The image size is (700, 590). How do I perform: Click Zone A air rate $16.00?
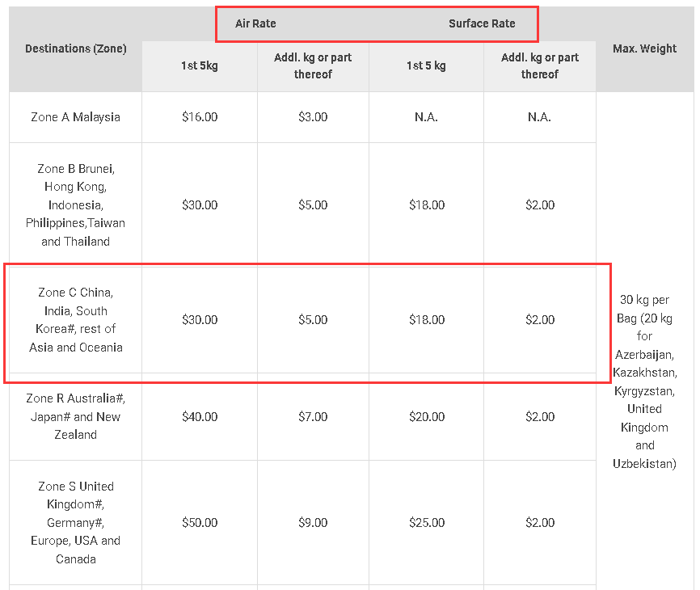tap(200, 117)
